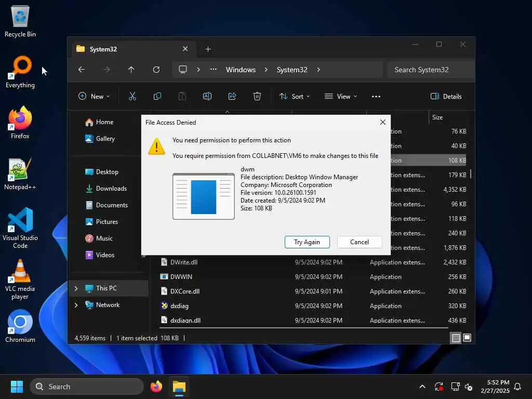Click the Share icon in toolbar

[x=232, y=96]
